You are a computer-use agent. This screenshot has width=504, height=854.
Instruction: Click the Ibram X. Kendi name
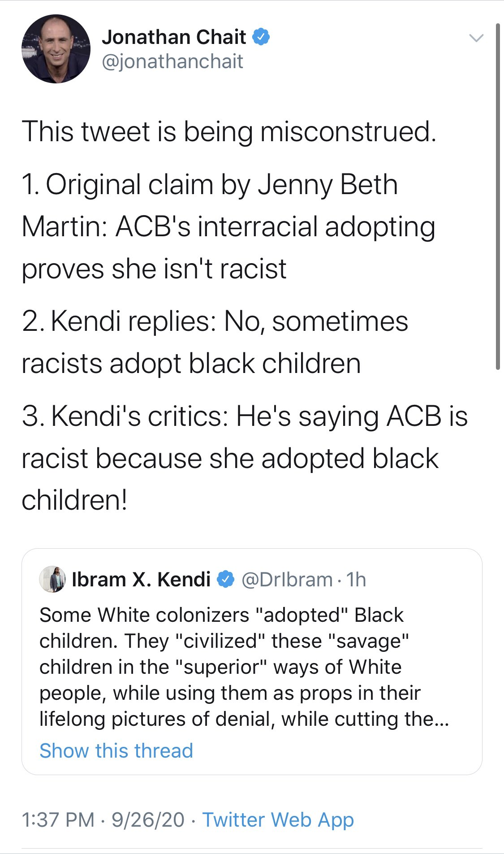141,579
